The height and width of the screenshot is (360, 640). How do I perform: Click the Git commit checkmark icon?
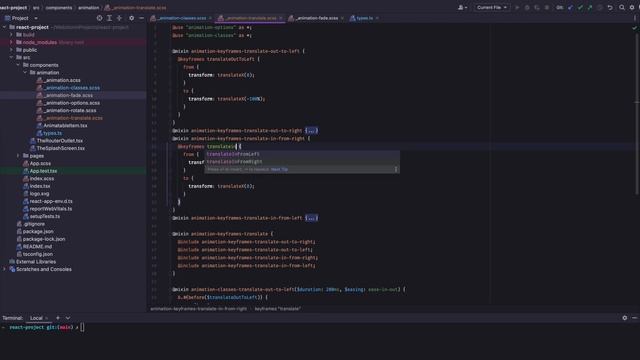pos(580,7)
